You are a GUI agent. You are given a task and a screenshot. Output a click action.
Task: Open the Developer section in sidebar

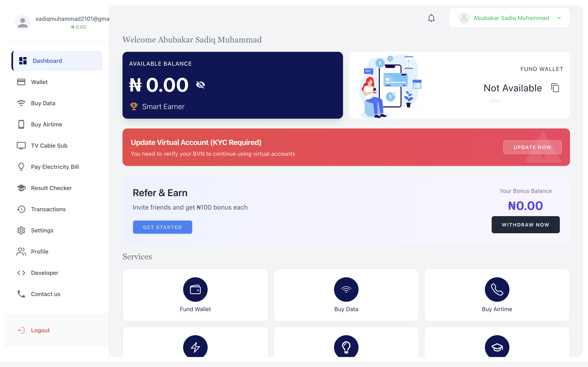[x=45, y=273]
